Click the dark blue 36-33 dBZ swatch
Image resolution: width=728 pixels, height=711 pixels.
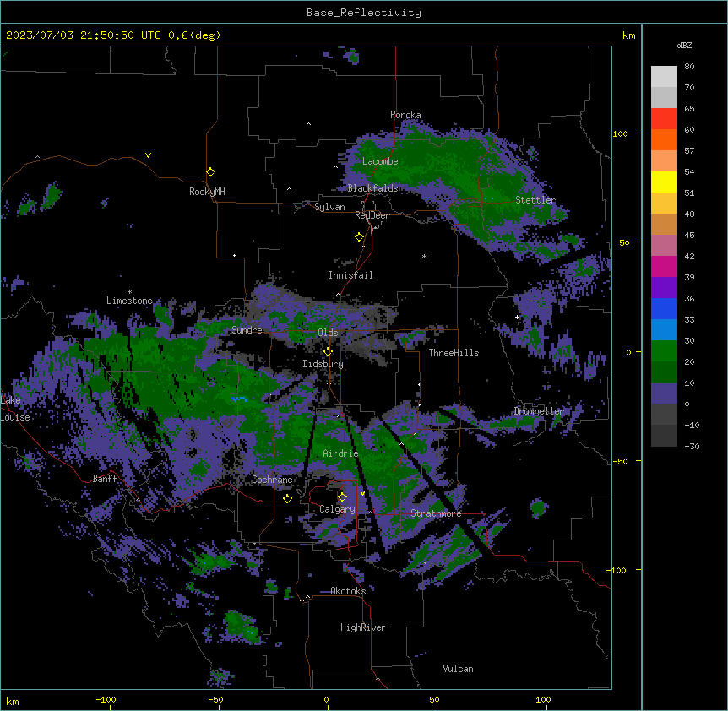664,308
